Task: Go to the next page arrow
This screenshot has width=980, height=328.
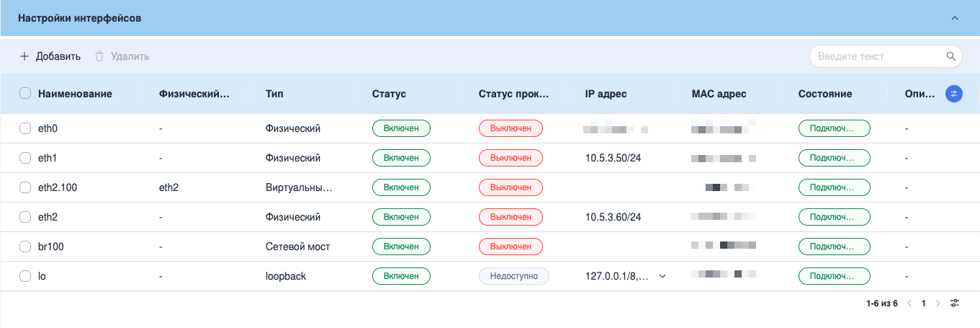Action: pyautogui.click(x=938, y=303)
